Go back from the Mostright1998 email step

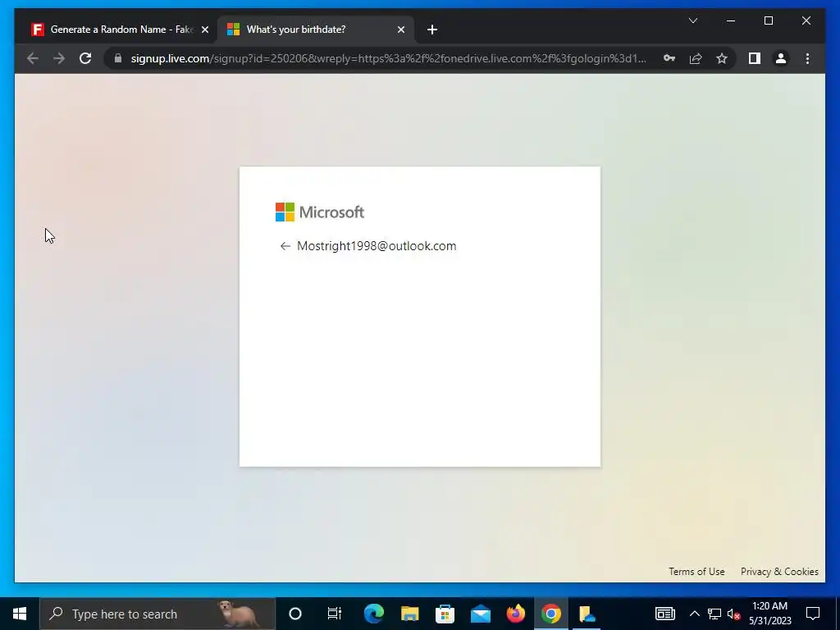click(x=285, y=246)
